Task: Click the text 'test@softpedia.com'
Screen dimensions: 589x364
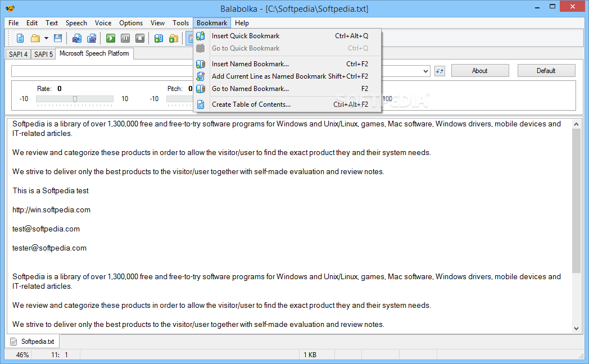Action: pyautogui.click(x=46, y=229)
